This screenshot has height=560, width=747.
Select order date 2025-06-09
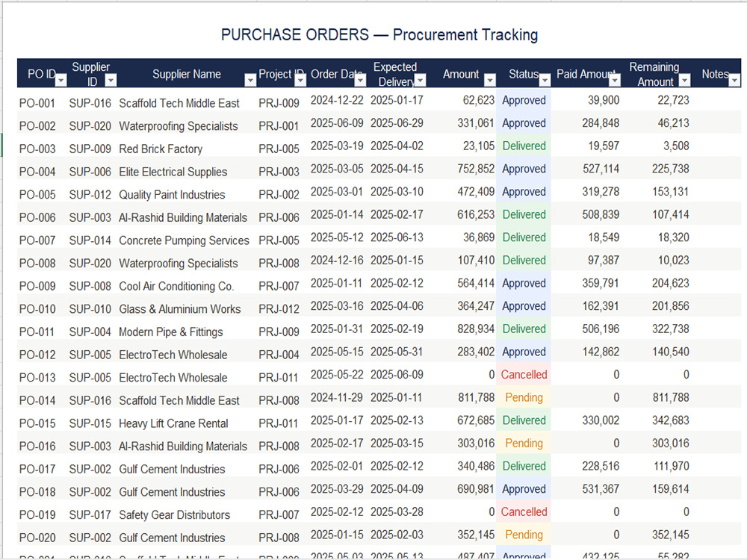pos(337,123)
